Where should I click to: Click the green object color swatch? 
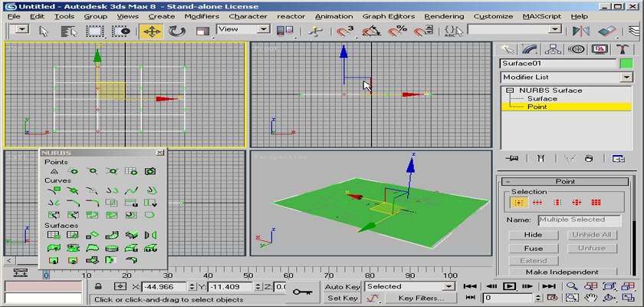[626, 64]
